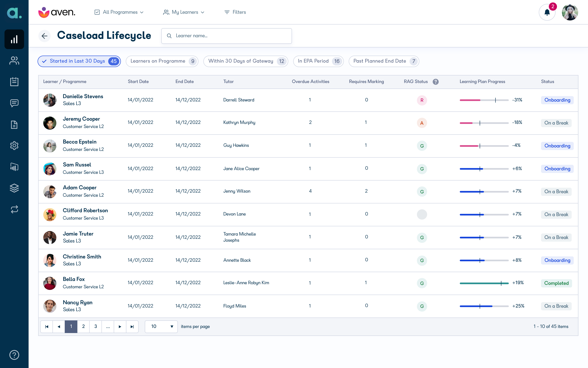Select the Within 30 Days of Gateway filter
The image size is (588, 368).
point(246,61)
